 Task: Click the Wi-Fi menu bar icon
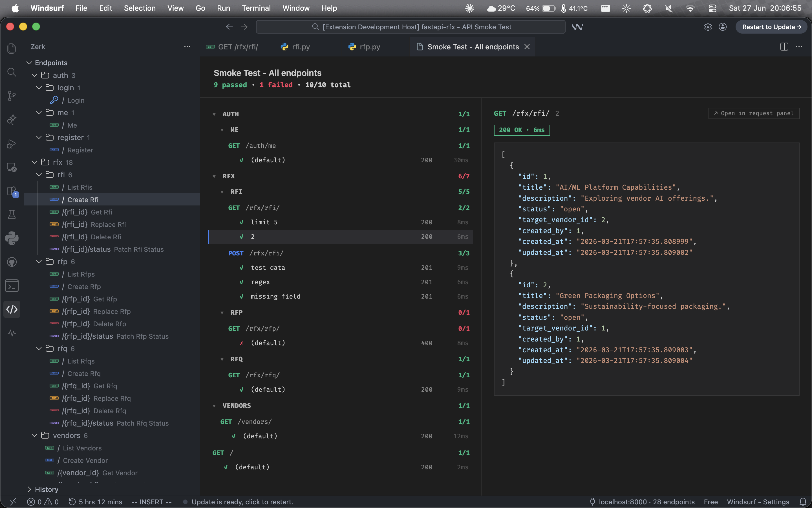click(690, 8)
